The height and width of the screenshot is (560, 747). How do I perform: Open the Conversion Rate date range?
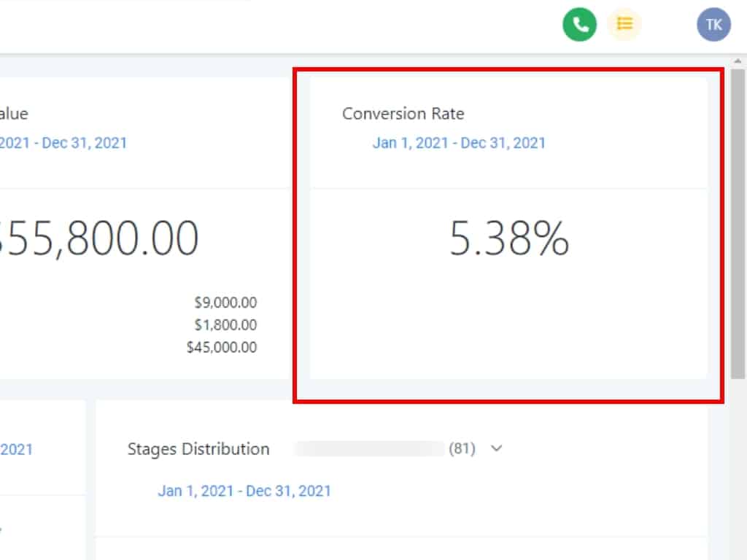click(459, 142)
